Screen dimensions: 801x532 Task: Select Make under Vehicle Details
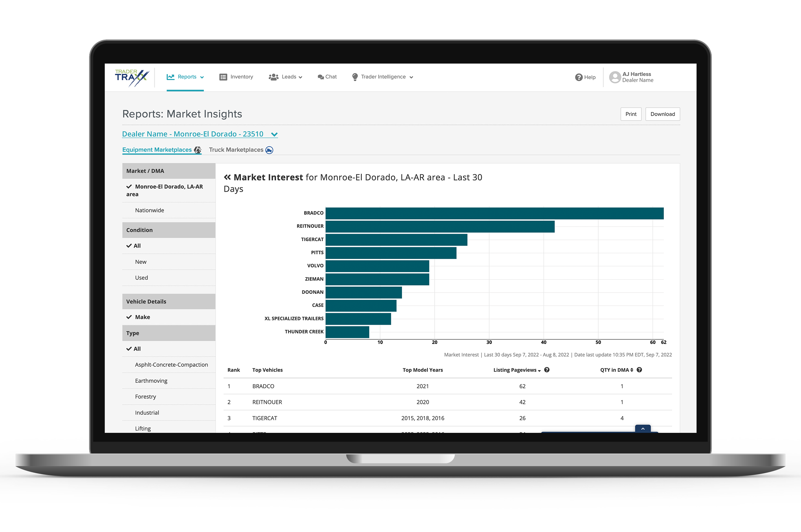169,317
